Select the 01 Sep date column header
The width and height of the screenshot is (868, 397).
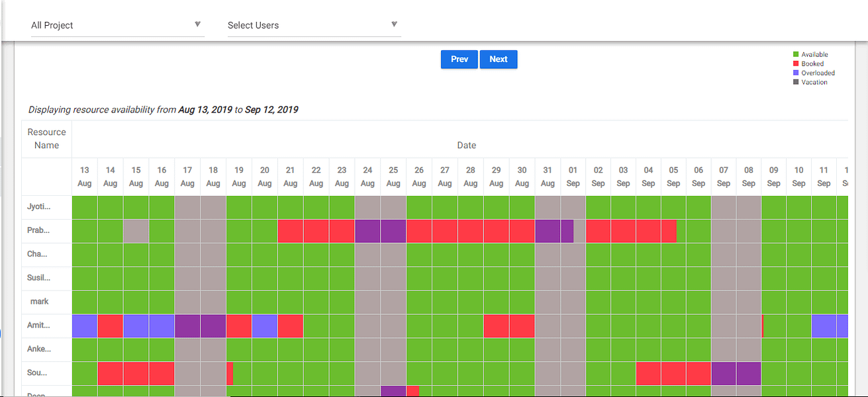point(573,177)
